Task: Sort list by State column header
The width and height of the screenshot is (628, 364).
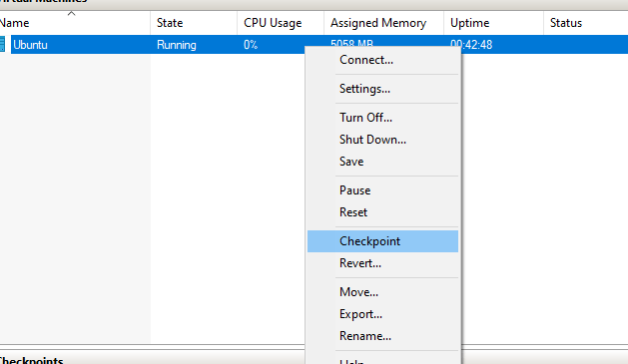Action: 194,23
